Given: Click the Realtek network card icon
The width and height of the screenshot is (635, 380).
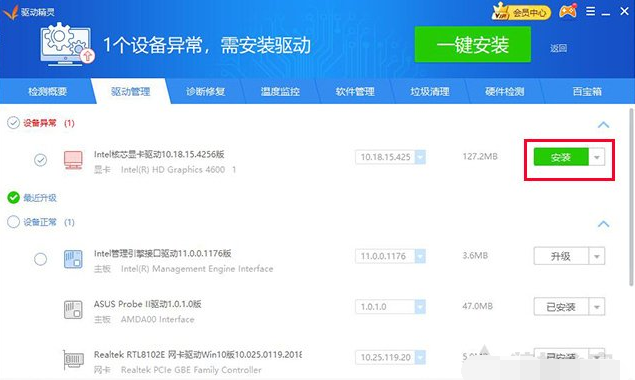Looking at the screenshot, I should 73,360.
